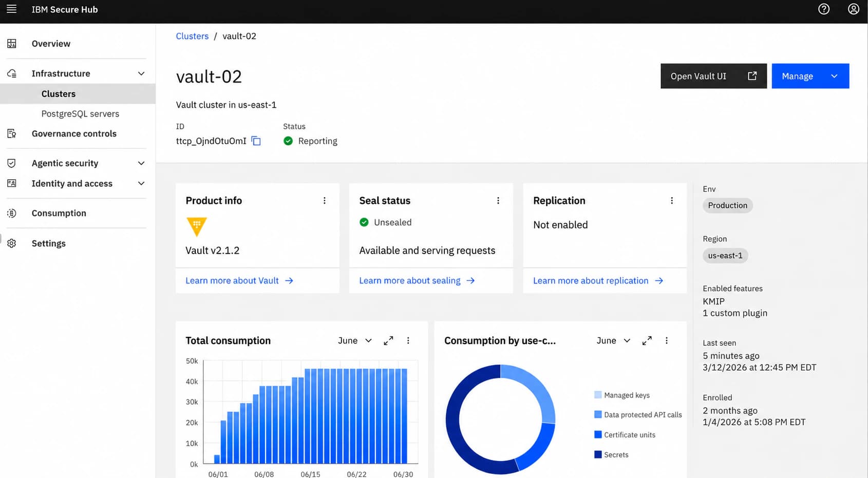Open the June dropdown in Total consumption
This screenshot has width=868, height=478.
pos(355,341)
